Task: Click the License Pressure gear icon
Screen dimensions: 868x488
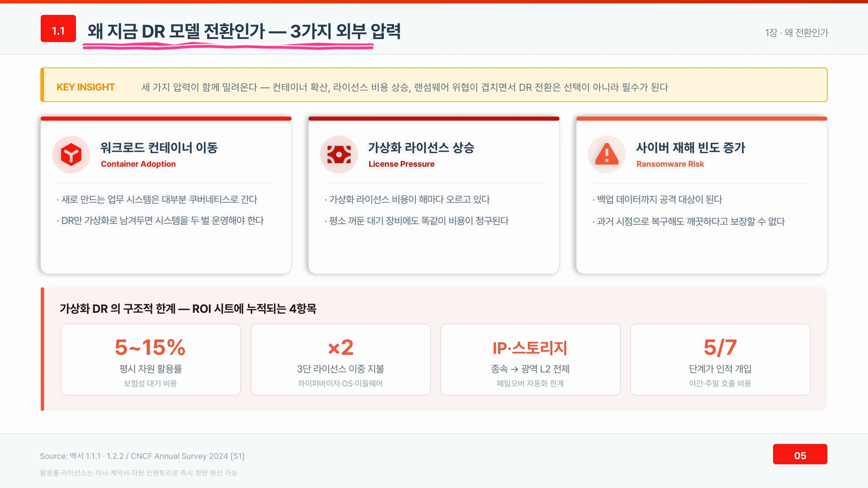Action: tap(339, 155)
